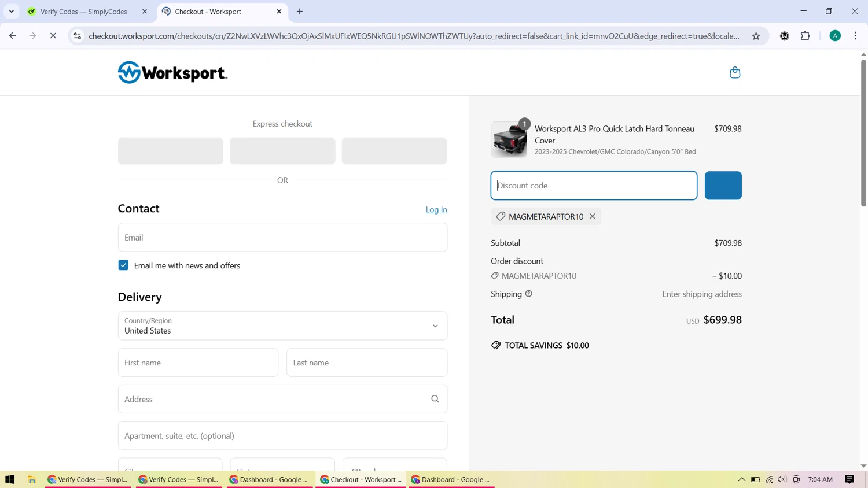Screen dimensions: 868x488
Task: Open Checkout Worksport taskbar window
Action: coord(362,479)
